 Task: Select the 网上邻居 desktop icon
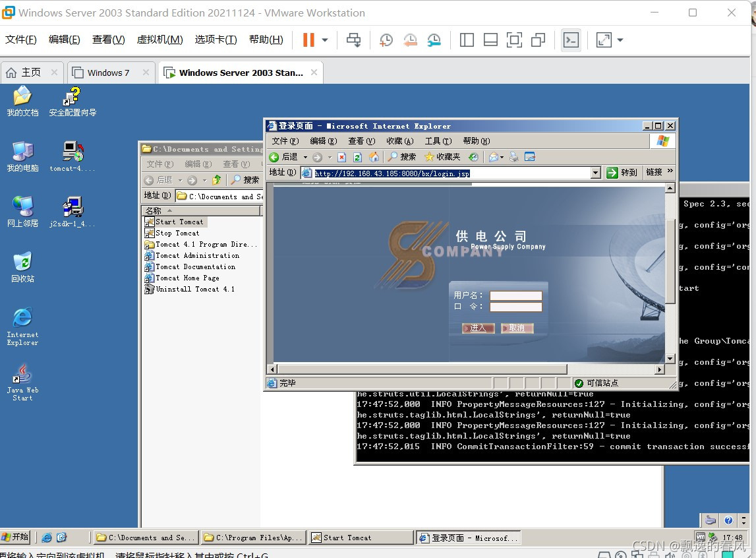22,212
